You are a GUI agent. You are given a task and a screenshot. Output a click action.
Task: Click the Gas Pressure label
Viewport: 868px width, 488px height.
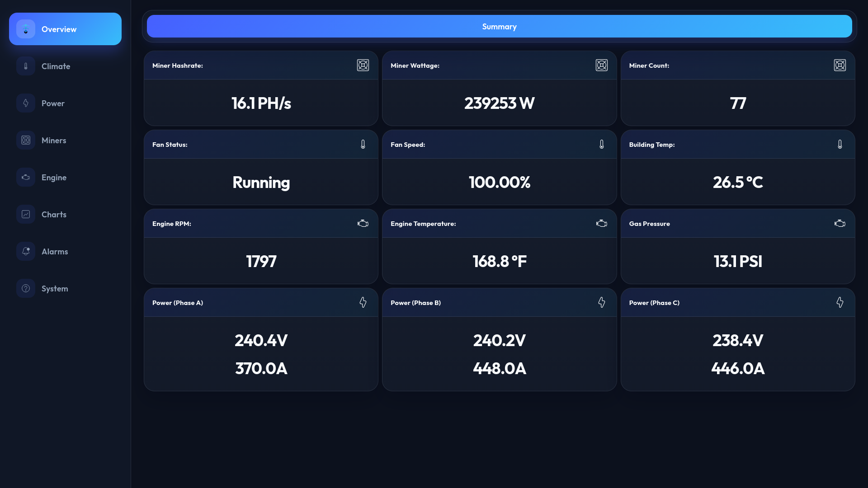click(650, 224)
